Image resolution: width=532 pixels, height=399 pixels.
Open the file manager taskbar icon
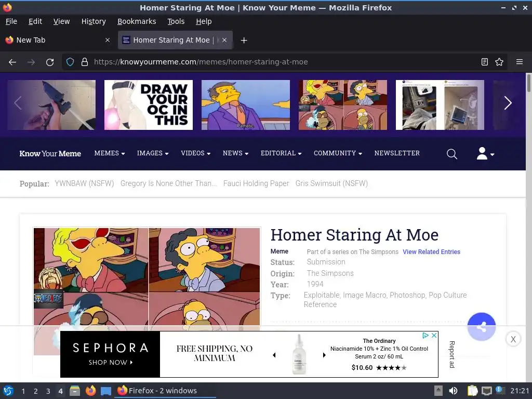(75, 391)
